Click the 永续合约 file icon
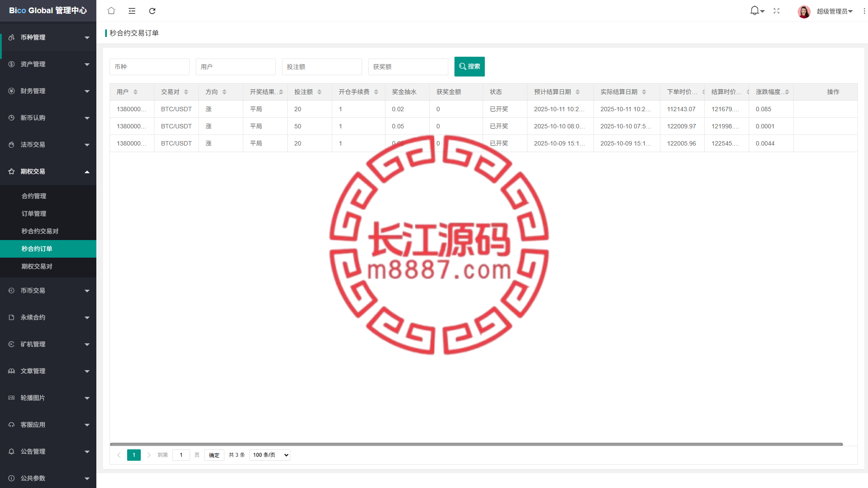This screenshot has width=868, height=488. coord(11,317)
